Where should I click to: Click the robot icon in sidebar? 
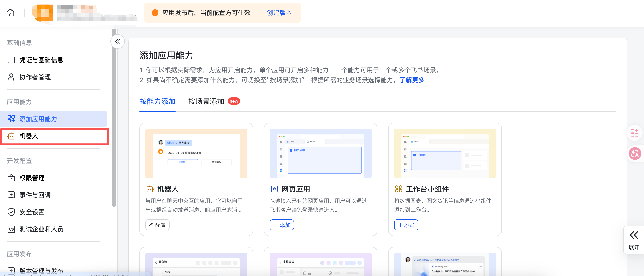coord(11,136)
